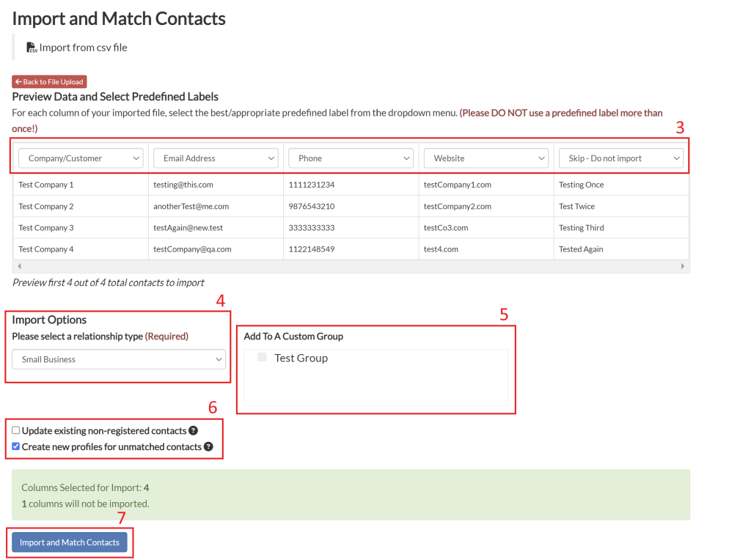Open the Website column label dropdown
The height and width of the screenshot is (560, 751).
[486, 158]
